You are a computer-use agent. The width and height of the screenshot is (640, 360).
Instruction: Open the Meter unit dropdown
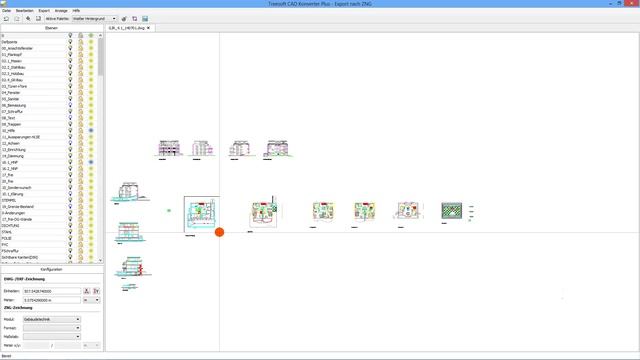[91, 300]
